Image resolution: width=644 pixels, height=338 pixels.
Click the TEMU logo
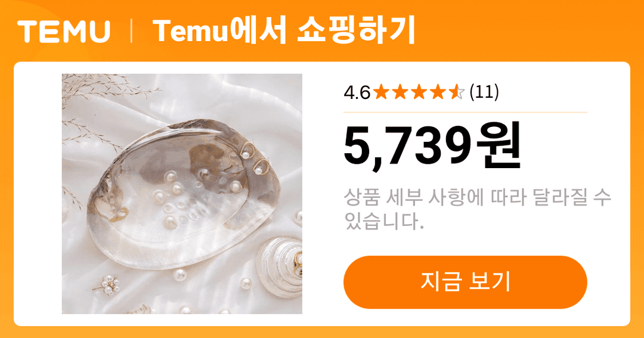point(64,32)
